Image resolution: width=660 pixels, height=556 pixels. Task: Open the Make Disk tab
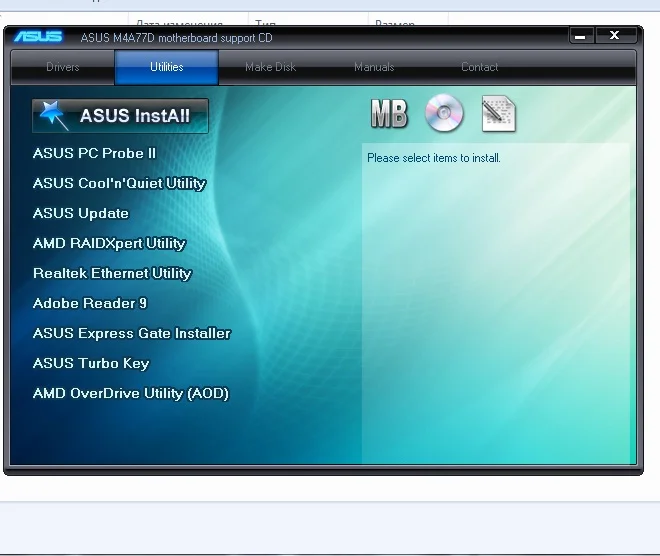[x=270, y=67]
